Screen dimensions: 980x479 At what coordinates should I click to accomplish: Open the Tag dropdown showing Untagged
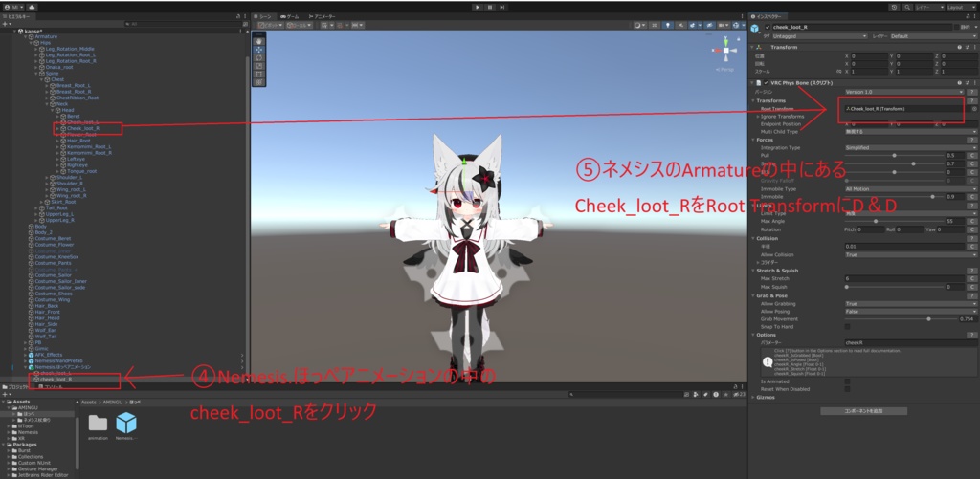coord(819,36)
